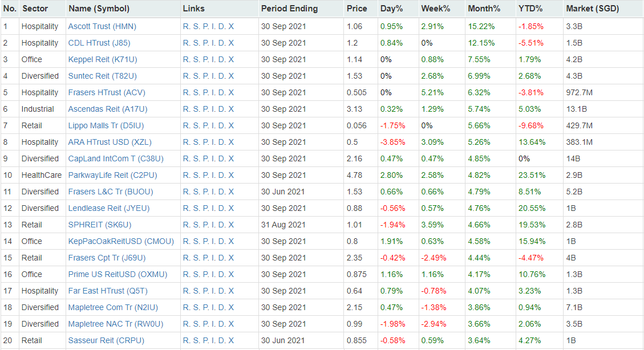Open the Ascott Trust (HMN) link
644x350 pixels.
tap(102, 26)
